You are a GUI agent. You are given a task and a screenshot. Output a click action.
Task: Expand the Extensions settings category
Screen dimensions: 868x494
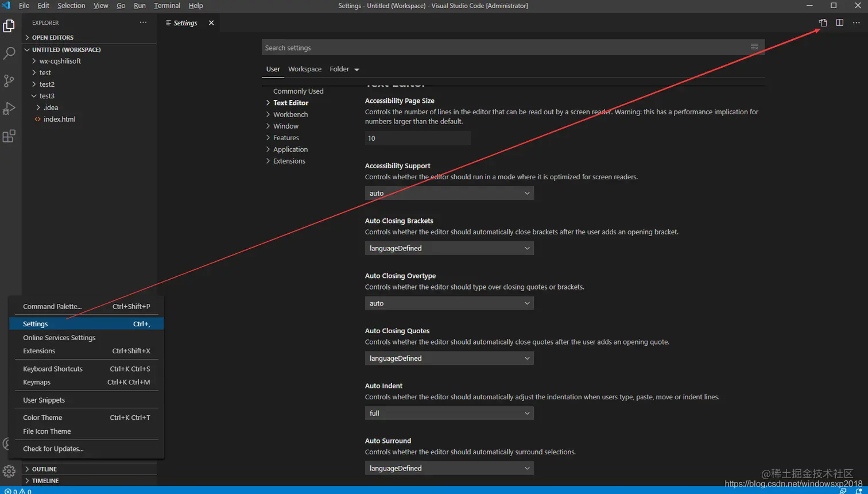[286, 161]
